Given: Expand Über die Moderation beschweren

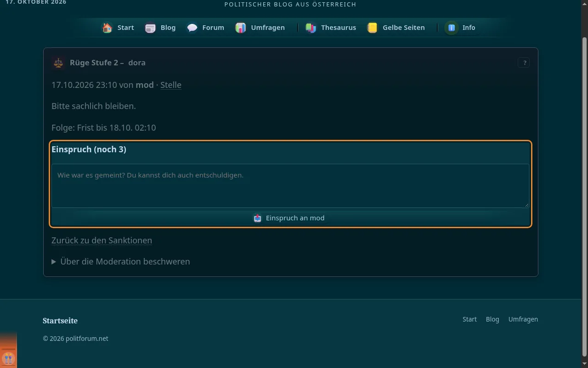Looking at the screenshot, I should [121, 262].
